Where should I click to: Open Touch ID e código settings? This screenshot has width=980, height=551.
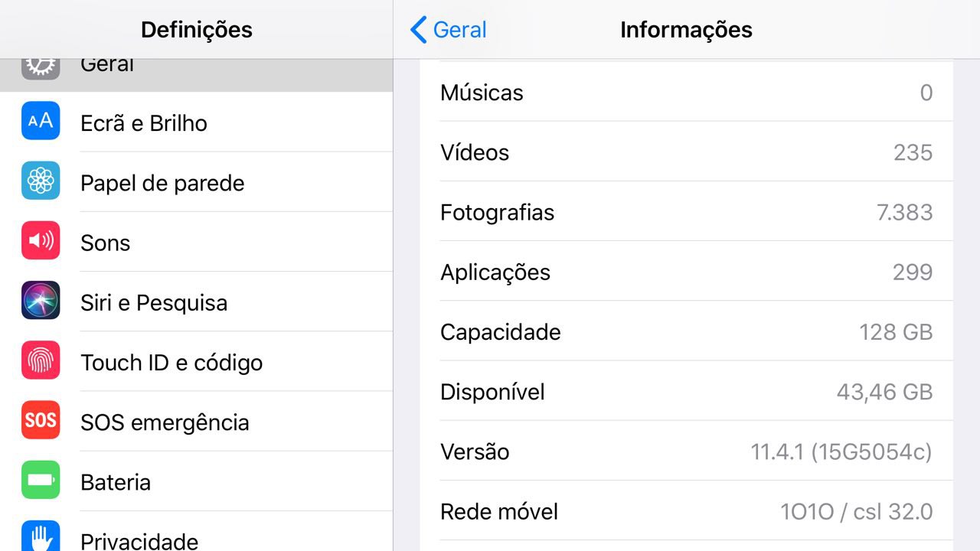click(171, 363)
